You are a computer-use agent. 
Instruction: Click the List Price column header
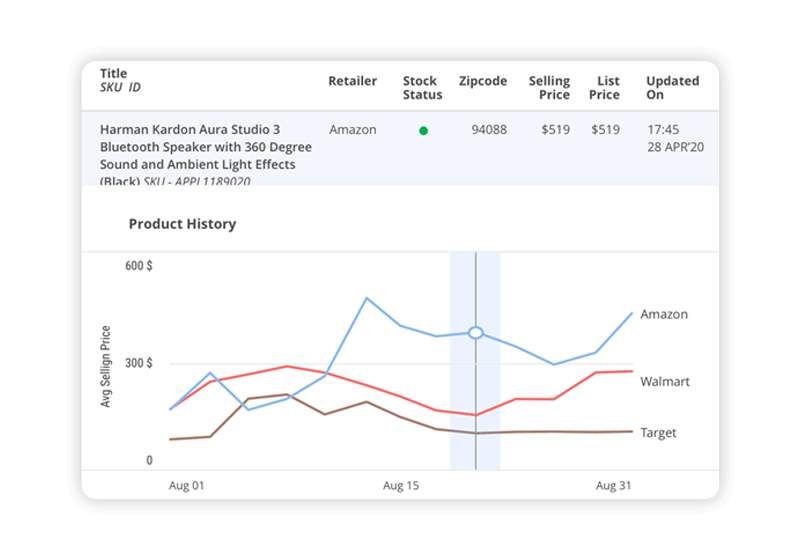click(x=605, y=88)
